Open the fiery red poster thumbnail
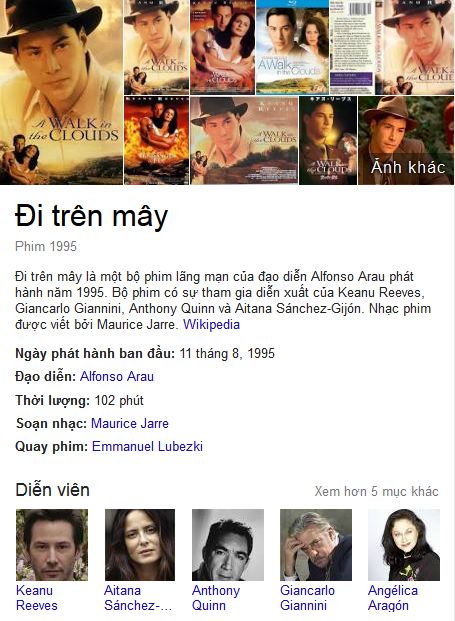455x621 pixels. 156,141
